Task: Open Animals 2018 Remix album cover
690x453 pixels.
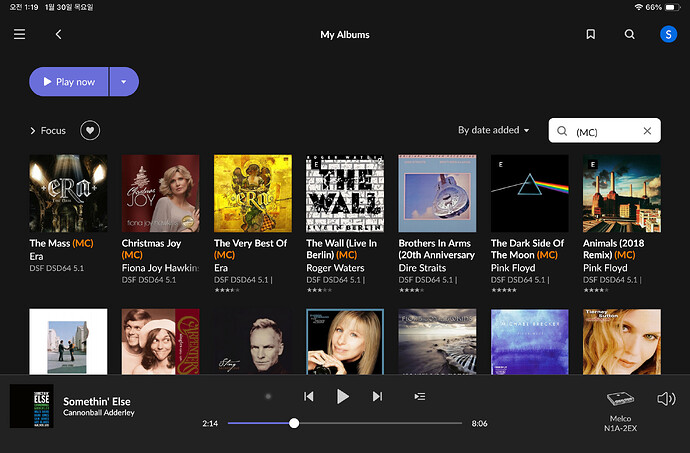Action: pos(622,193)
